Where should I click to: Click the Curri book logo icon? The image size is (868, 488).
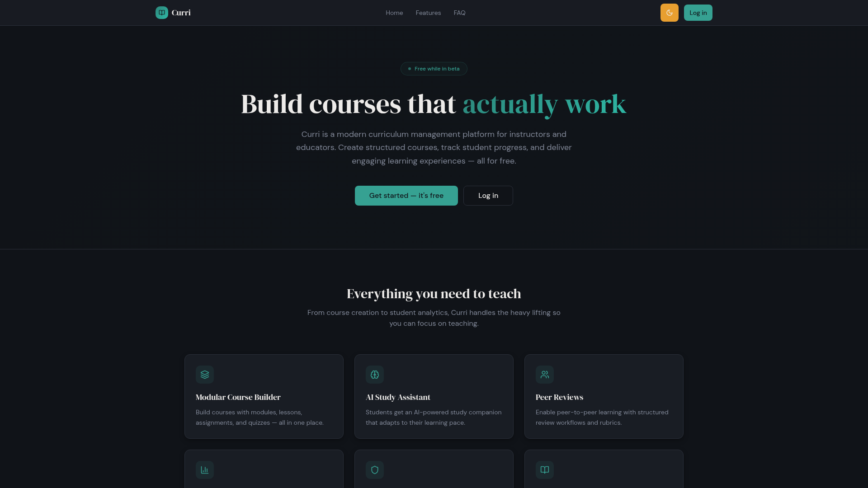[x=162, y=13]
